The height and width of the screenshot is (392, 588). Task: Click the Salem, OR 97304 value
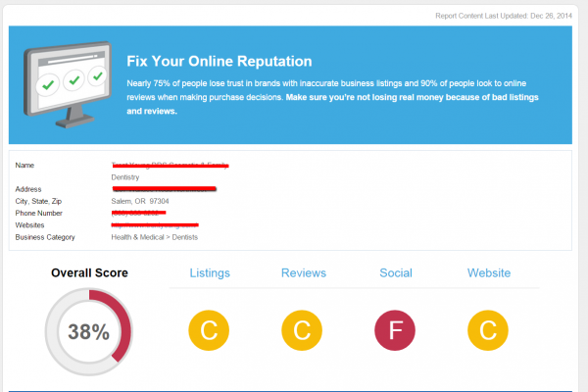140,201
